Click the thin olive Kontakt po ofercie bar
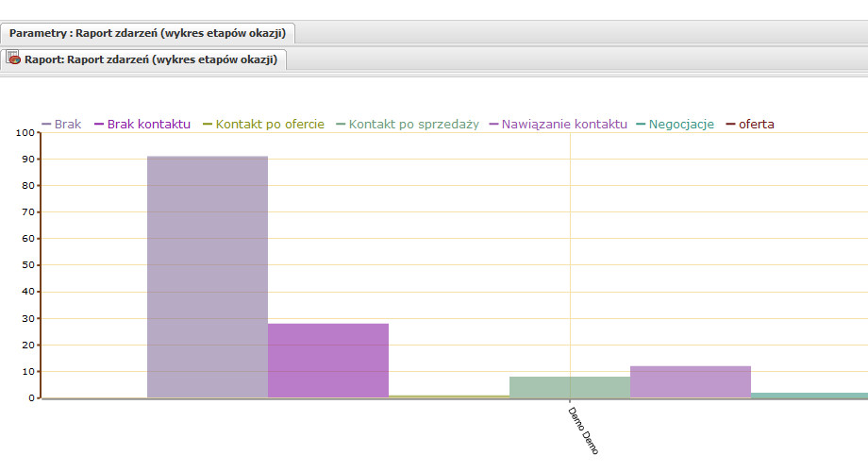This screenshot has height=472, width=868. pyautogui.click(x=449, y=396)
